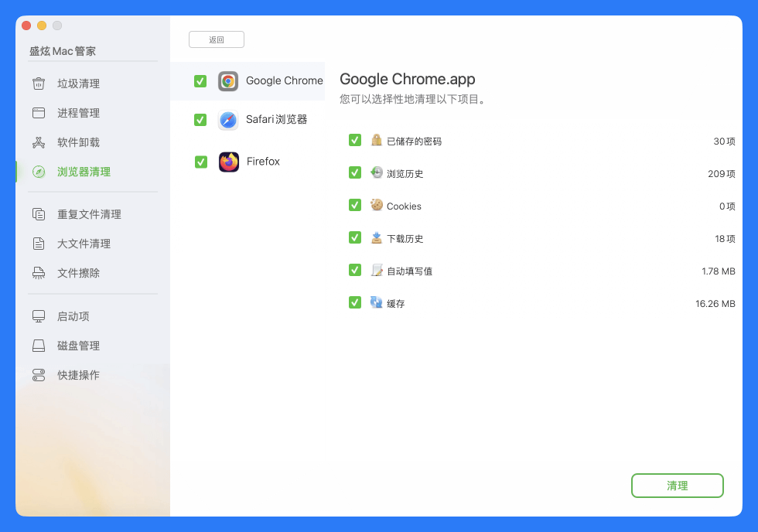
Task: Toggle the Firefox browser checkbox
Action: pos(200,162)
